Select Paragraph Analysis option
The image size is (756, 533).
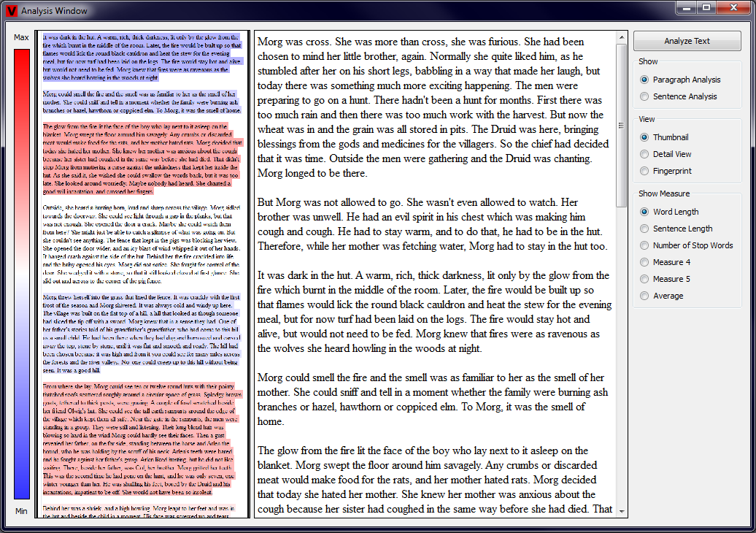click(644, 80)
